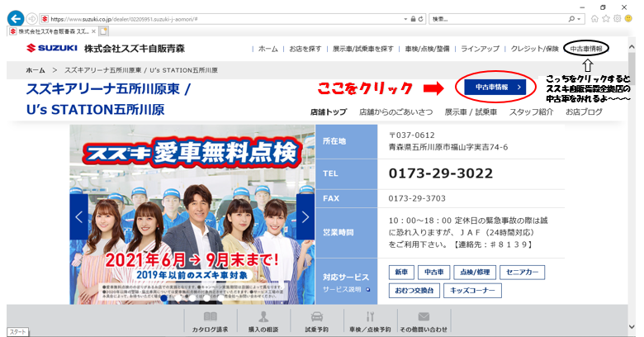Click the browser home icon
Image resolution: width=644 pixels, height=337 pixels.
594,19
